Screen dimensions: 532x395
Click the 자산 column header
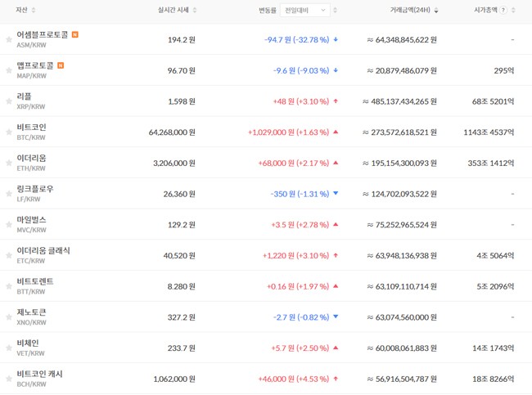(x=21, y=11)
